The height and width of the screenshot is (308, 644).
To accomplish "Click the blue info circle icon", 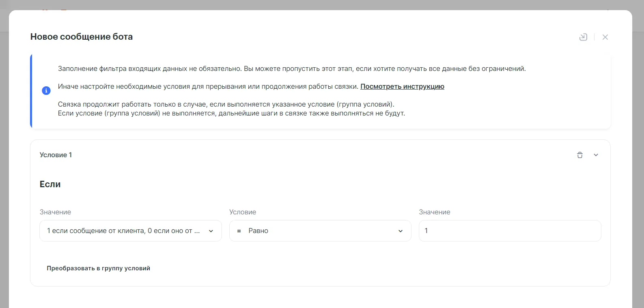I will point(46,91).
